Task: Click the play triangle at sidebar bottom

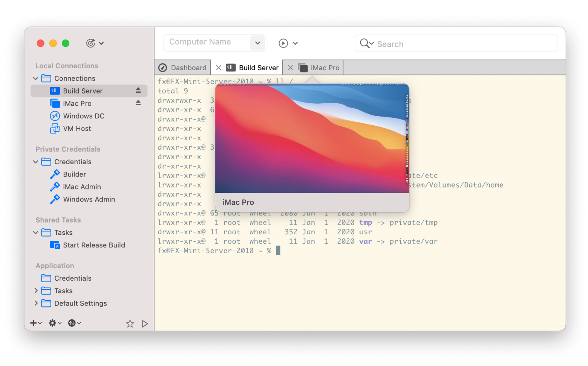Action: tap(145, 324)
